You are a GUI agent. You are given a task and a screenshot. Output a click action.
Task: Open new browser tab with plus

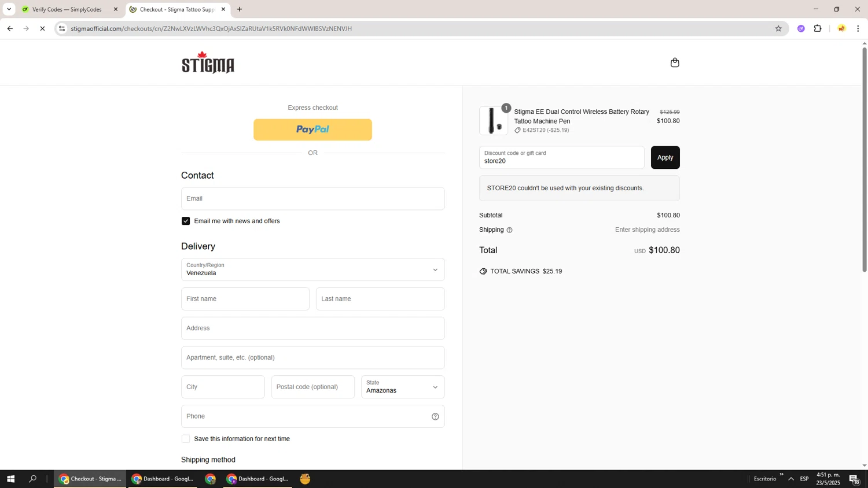pyautogui.click(x=240, y=9)
